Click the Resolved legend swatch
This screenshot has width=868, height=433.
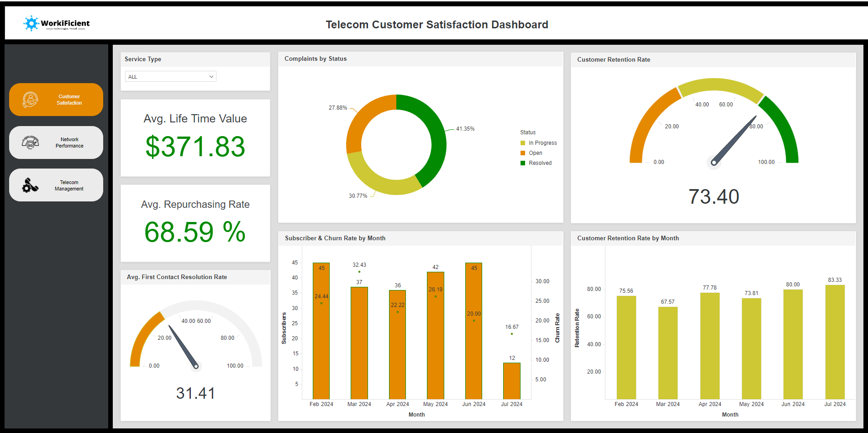coord(523,163)
